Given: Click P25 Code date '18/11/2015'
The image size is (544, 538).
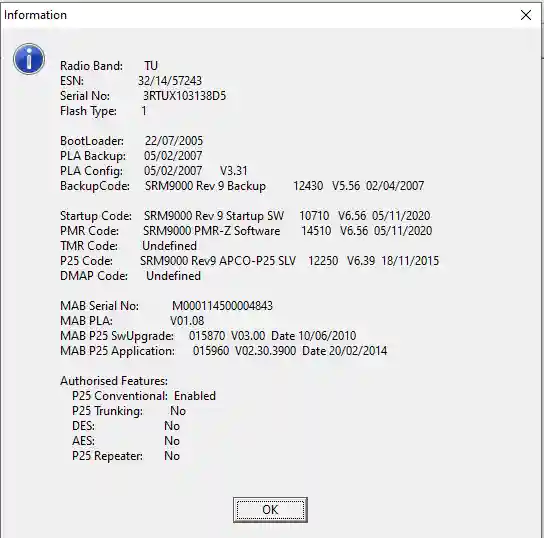Looking at the screenshot, I should coord(410,261).
